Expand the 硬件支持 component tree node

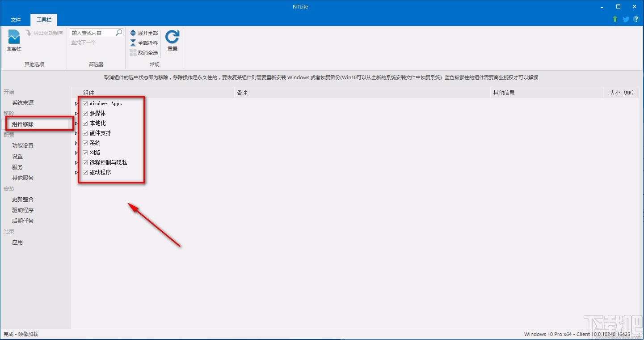click(x=76, y=133)
